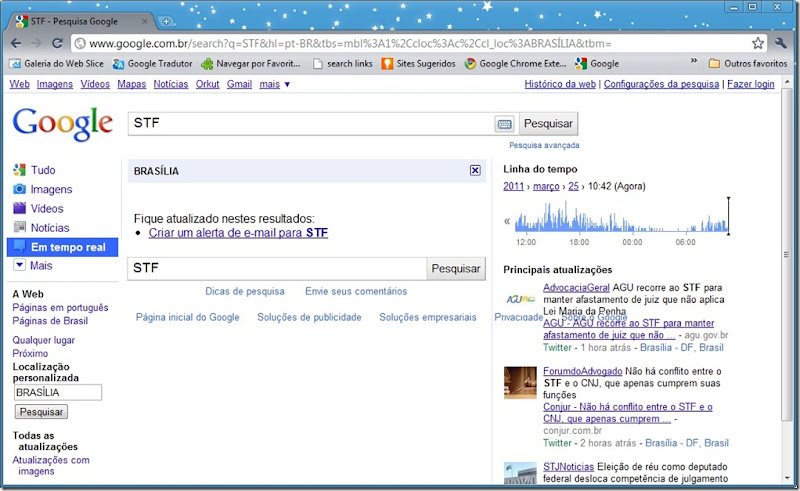Click Pesquisar under Localização personalizada
Image resolution: width=800 pixels, height=491 pixels.
[41, 412]
